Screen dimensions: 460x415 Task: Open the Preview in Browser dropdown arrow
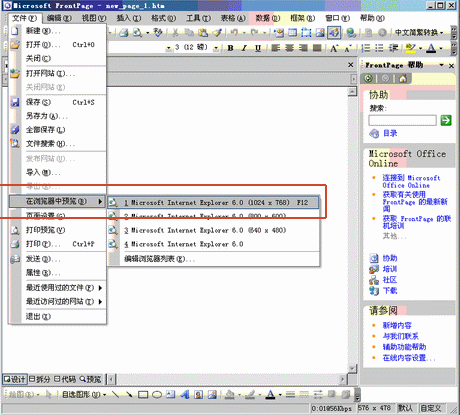point(147,33)
